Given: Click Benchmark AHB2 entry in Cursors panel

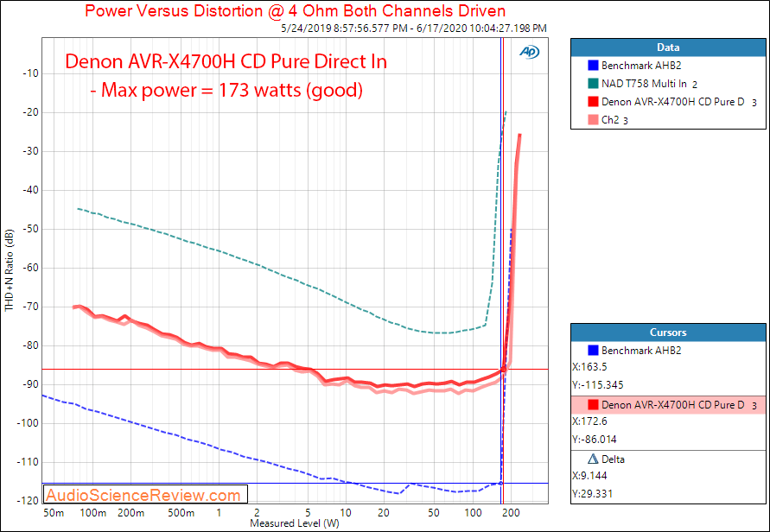Looking at the screenshot, I should (x=668, y=351).
